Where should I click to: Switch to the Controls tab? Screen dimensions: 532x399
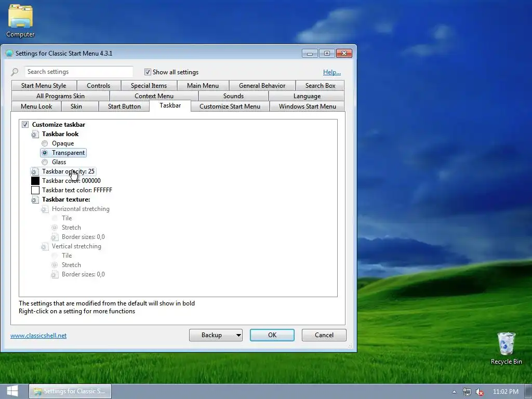click(x=98, y=86)
